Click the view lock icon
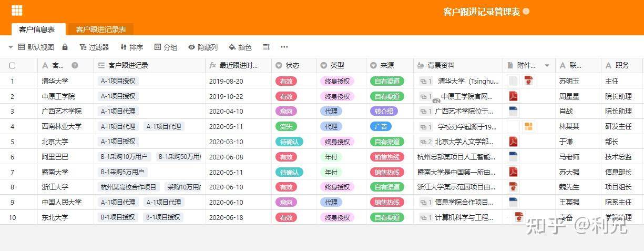Image resolution: width=644 pixels, height=251 pixels. tap(65, 47)
